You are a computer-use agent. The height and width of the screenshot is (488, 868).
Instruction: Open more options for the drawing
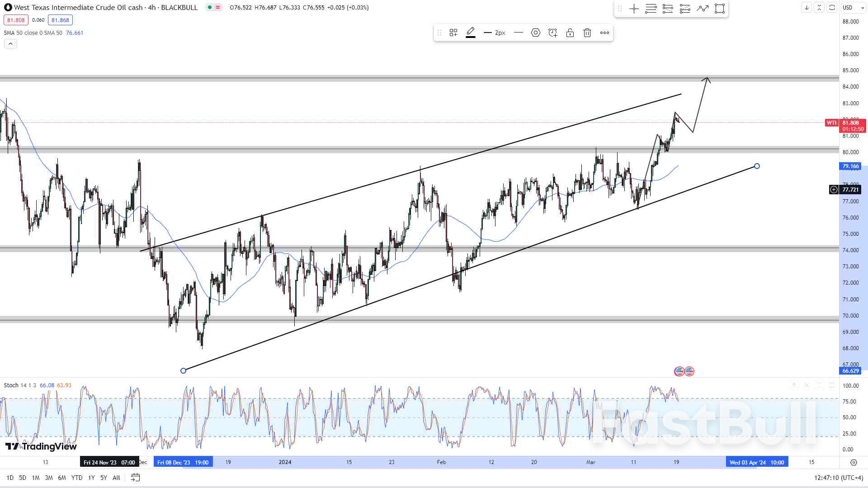604,33
